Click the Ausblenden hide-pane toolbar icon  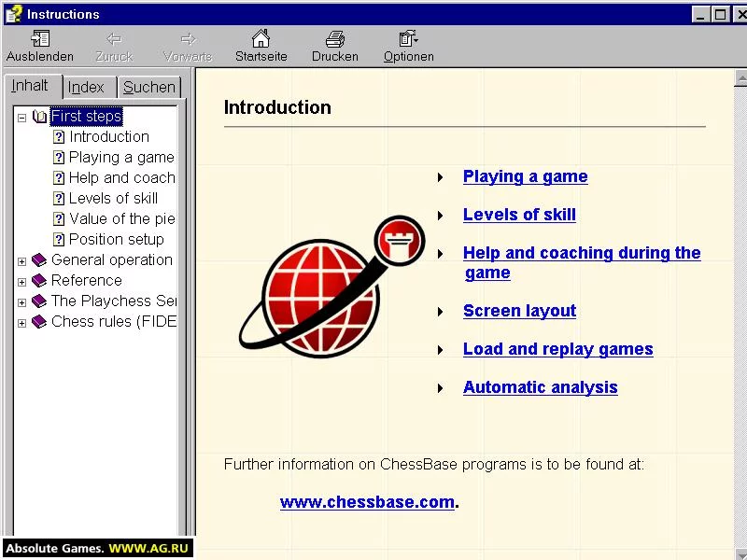[40, 38]
